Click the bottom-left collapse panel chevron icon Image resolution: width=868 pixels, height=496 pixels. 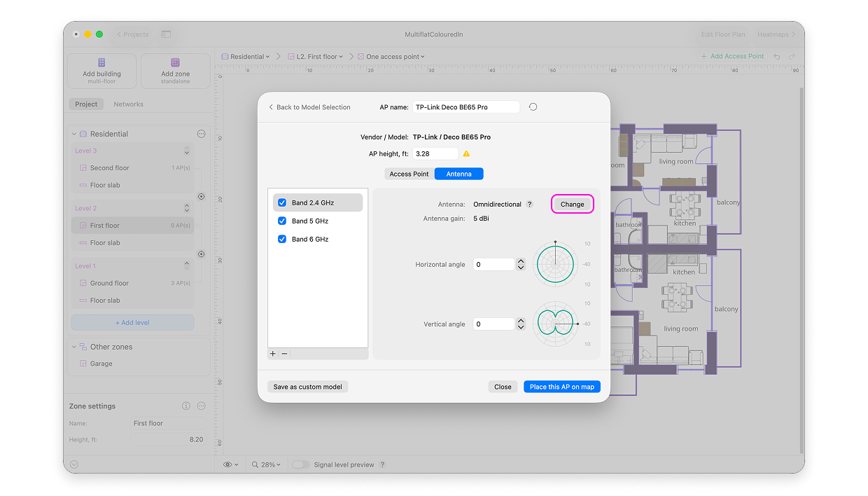tap(74, 464)
